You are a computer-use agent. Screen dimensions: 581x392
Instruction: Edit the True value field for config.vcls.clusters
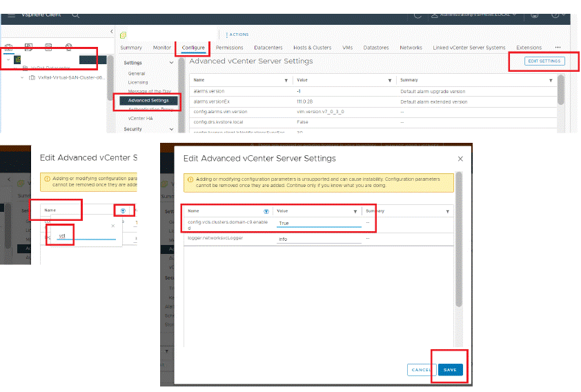(x=319, y=224)
